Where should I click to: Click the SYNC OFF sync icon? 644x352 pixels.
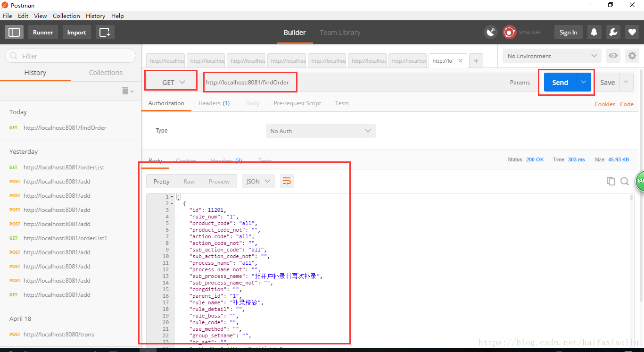point(509,32)
